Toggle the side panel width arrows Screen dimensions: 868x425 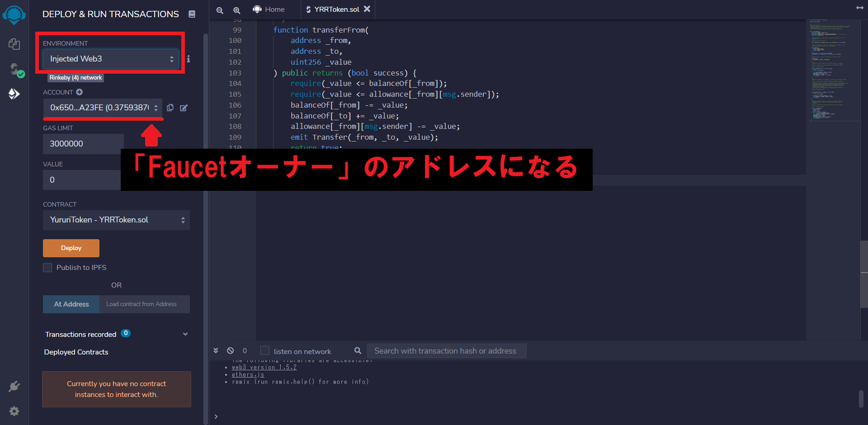tap(859, 8)
